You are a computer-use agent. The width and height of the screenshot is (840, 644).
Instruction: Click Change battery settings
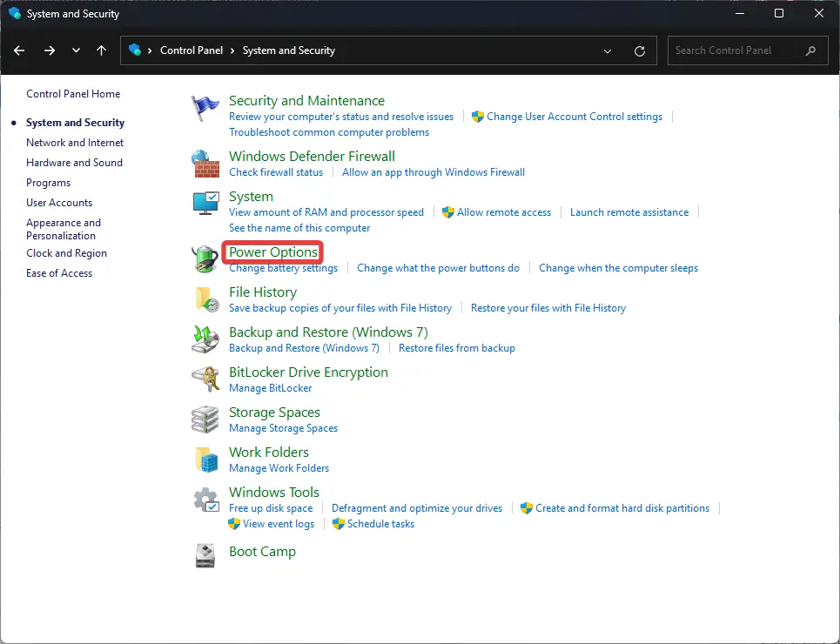tap(284, 268)
